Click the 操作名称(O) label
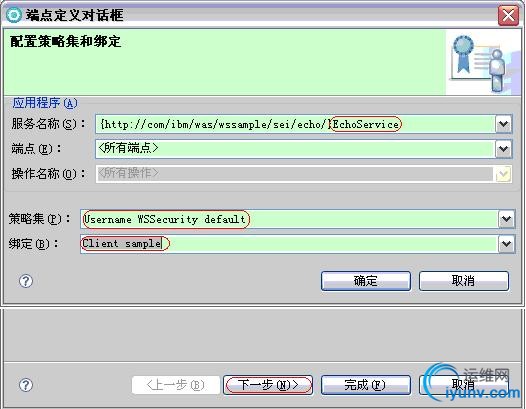This screenshot has height=409, width=526. [x=48, y=174]
